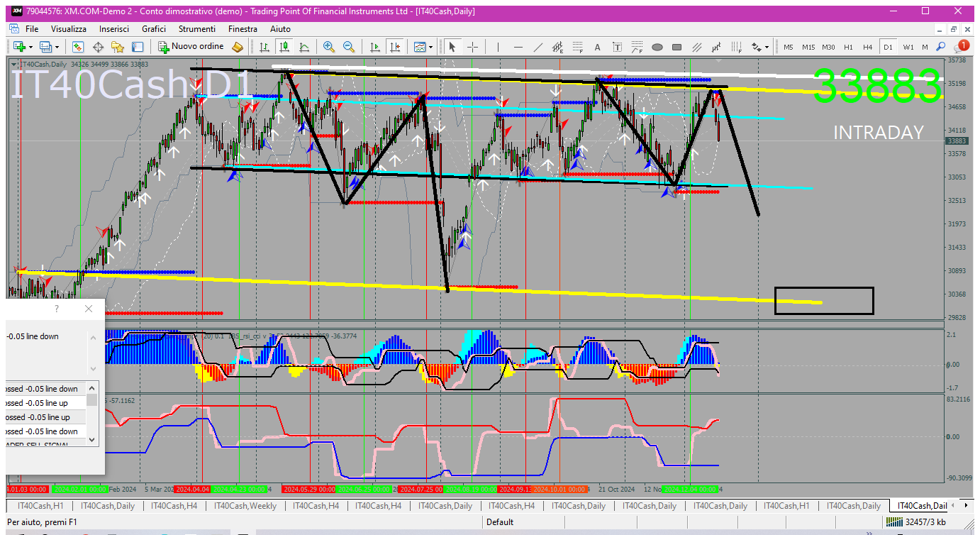The width and height of the screenshot is (980, 535).
Task: Zoom in on the chart
Action: [x=328, y=47]
